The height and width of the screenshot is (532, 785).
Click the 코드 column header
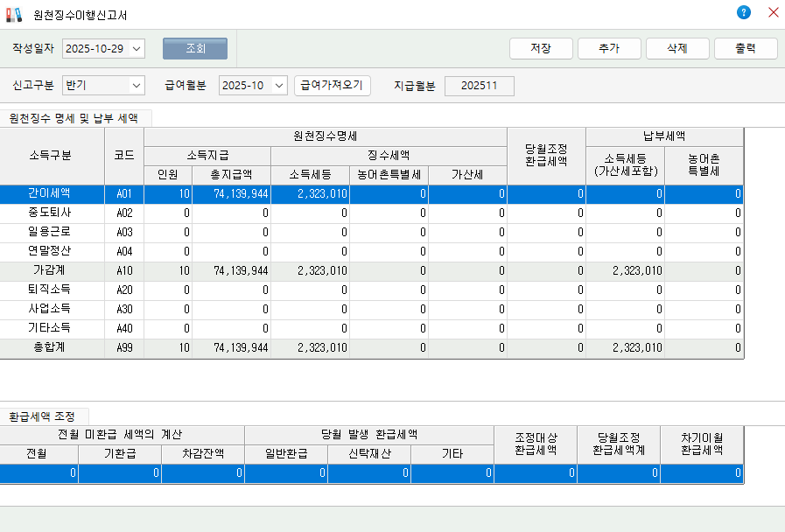(124, 156)
